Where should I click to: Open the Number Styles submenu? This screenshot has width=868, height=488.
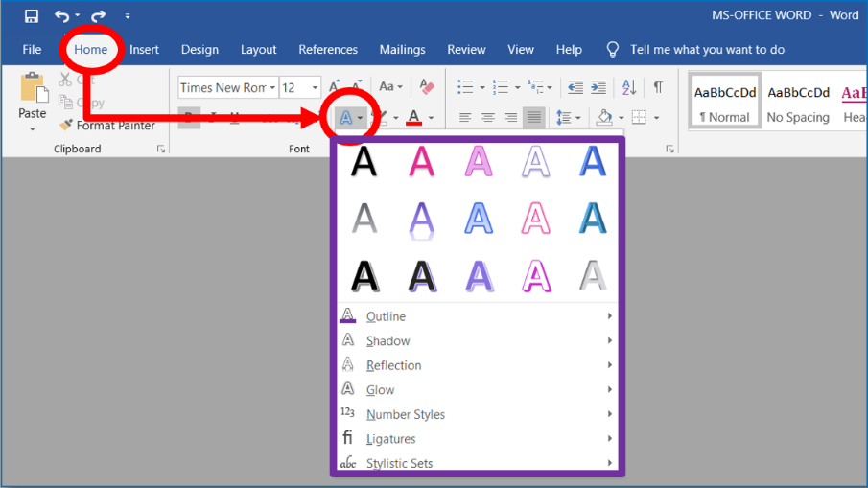[x=478, y=414]
